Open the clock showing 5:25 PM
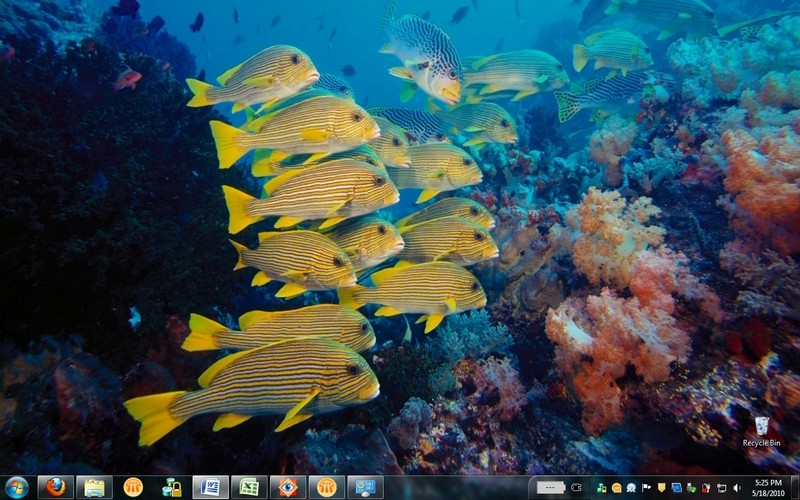800x500 pixels. pyautogui.click(x=767, y=487)
